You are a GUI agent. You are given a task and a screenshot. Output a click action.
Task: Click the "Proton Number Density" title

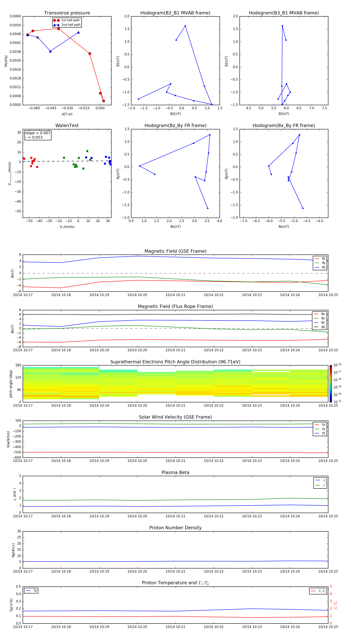point(175,528)
